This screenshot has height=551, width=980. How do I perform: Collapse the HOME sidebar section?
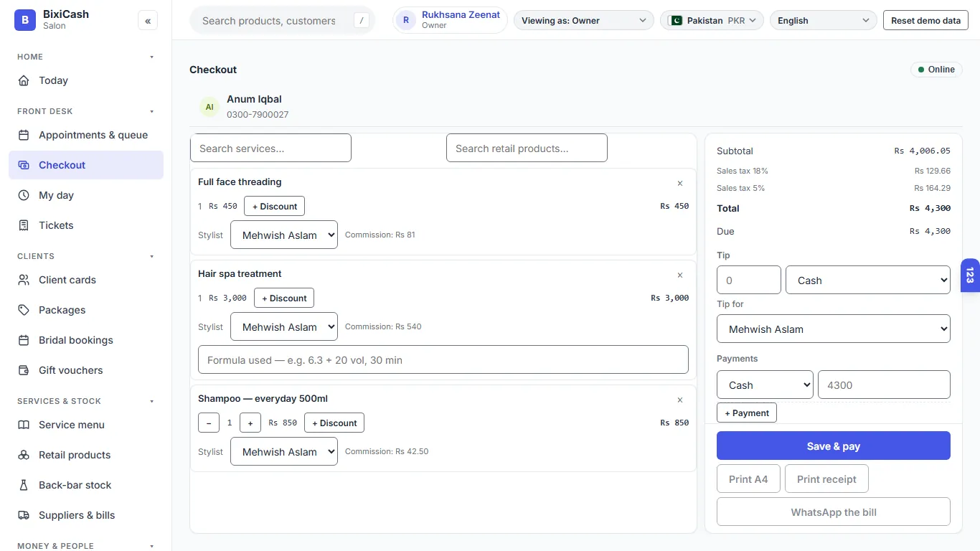(x=151, y=57)
